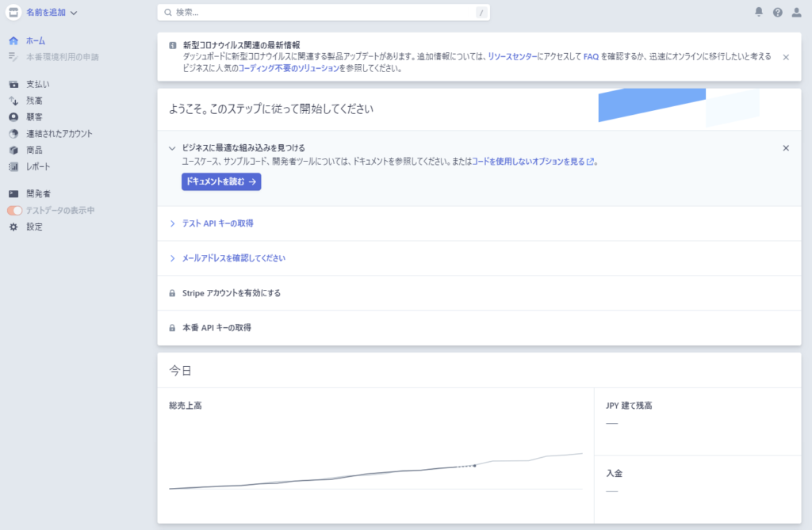Click the 総売上高 heading

[x=186, y=406]
